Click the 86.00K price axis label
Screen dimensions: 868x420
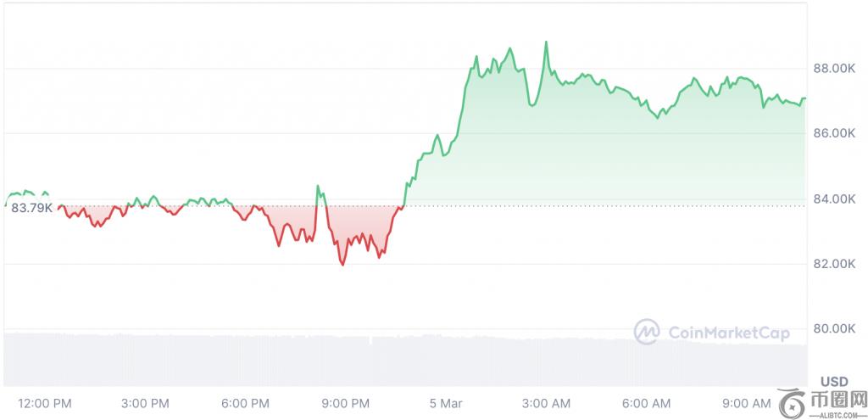click(833, 133)
